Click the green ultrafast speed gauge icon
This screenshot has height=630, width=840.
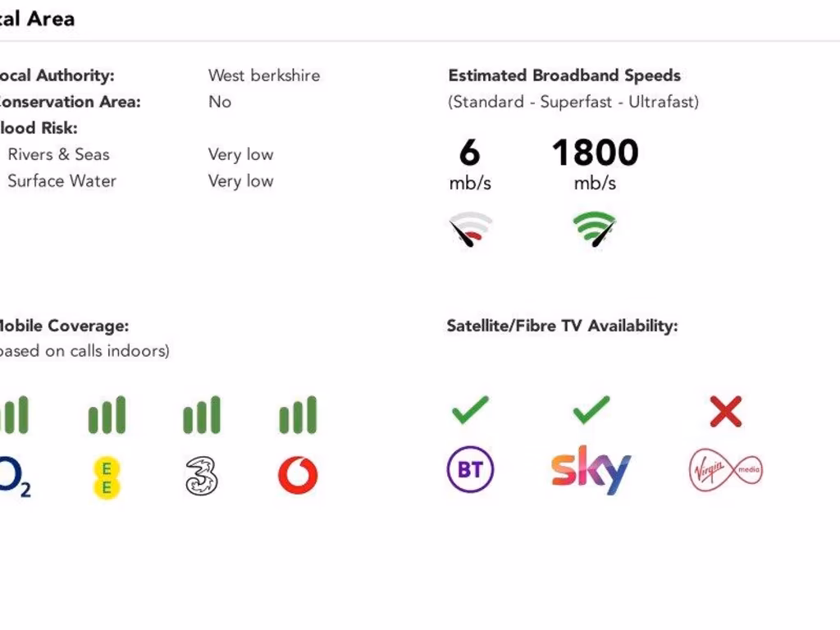click(x=595, y=229)
